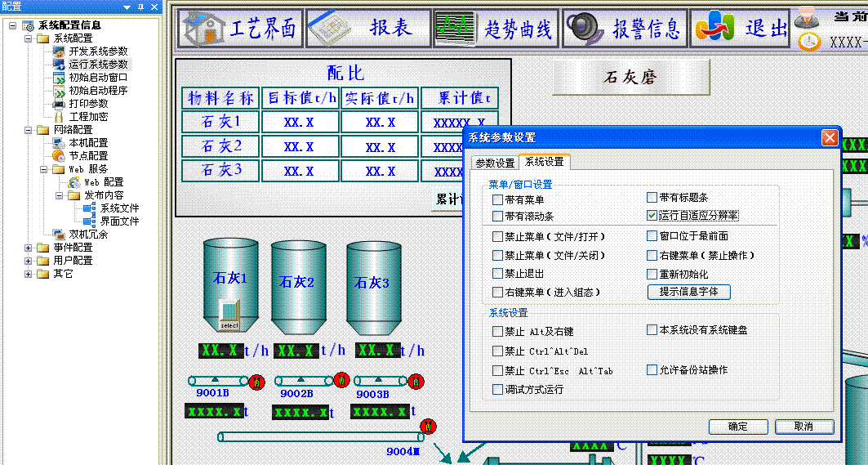Image resolution: width=868 pixels, height=465 pixels.
Task: Click the 趋势曲线 trend chart icon
Action: pos(456,29)
